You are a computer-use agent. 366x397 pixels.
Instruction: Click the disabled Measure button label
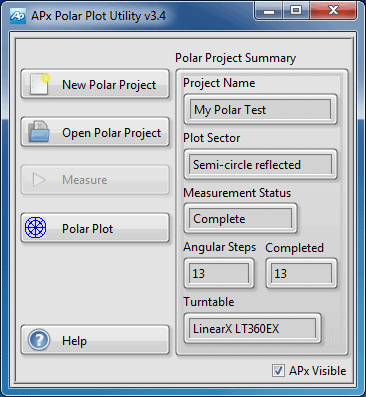(85, 180)
